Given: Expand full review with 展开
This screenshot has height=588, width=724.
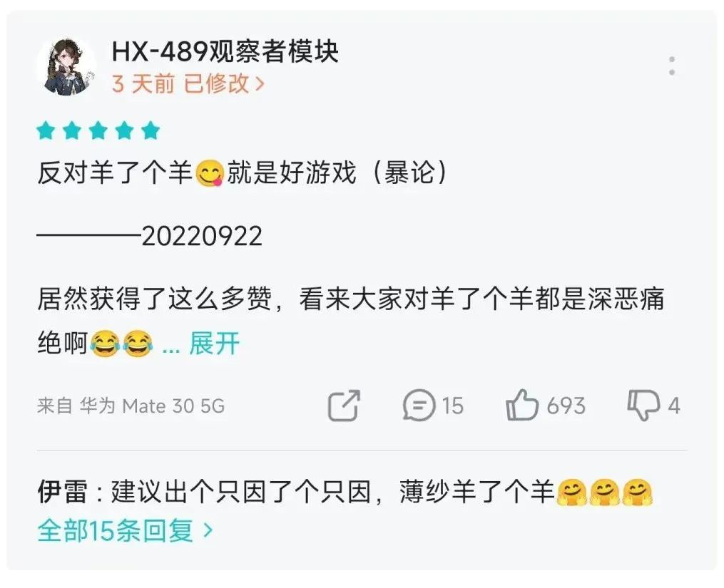Looking at the screenshot, I should click(214, 344).
